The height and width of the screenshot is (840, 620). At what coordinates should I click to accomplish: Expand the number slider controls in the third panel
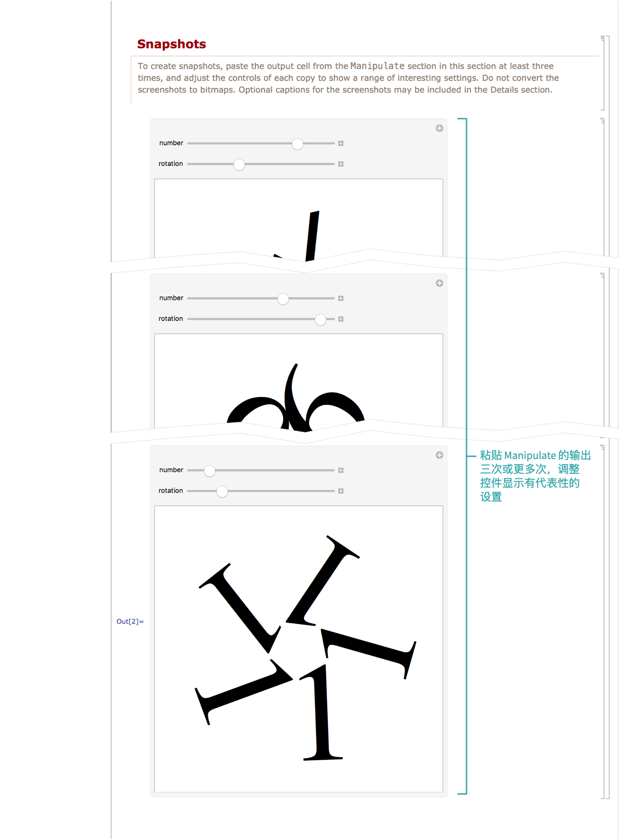[341, 470]
